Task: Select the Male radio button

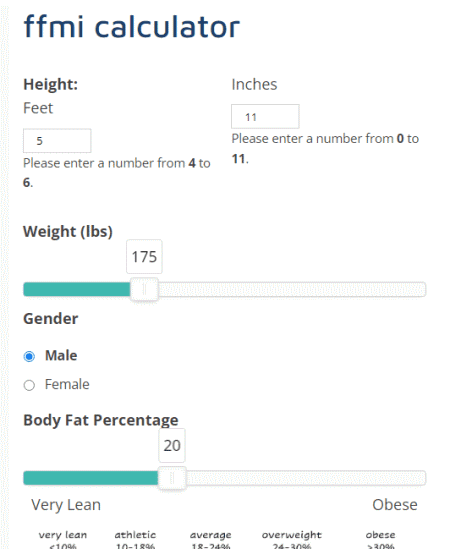Action: click(29, 356)
